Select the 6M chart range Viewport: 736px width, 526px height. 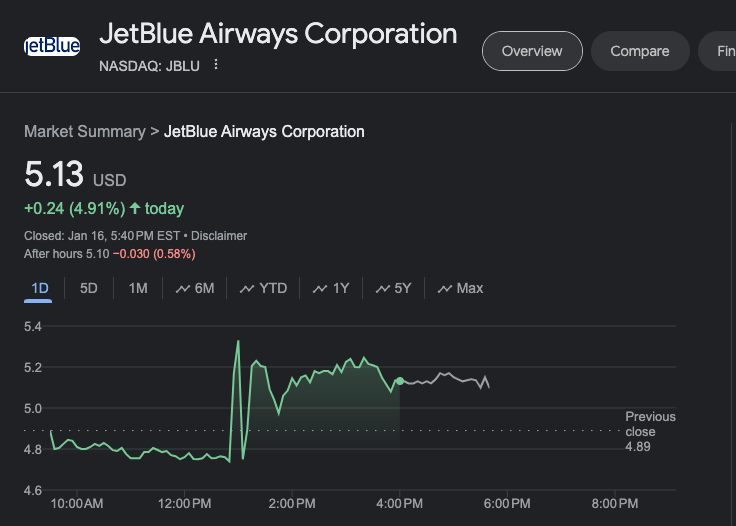click(195, 288)
